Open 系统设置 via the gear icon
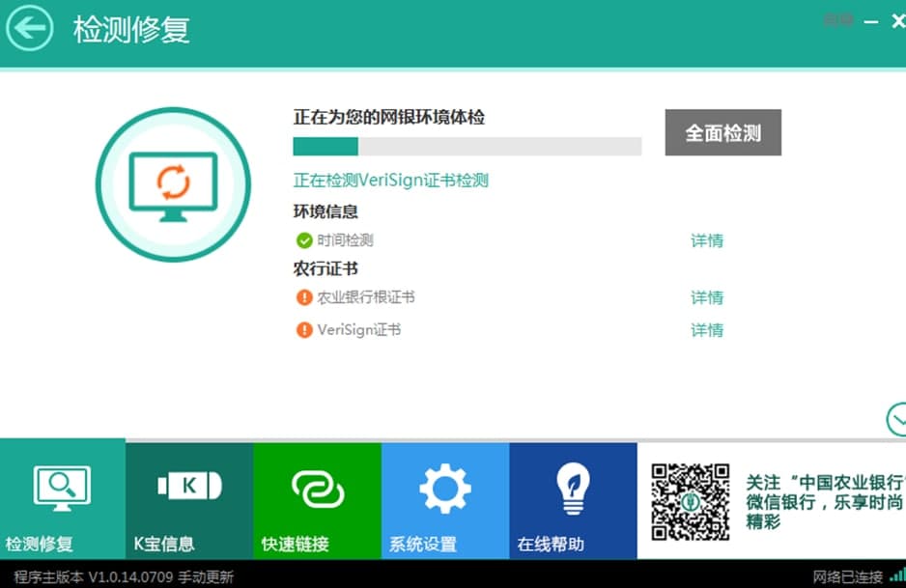The width and height of the screenshot is (906, 588). coord(443,487)
